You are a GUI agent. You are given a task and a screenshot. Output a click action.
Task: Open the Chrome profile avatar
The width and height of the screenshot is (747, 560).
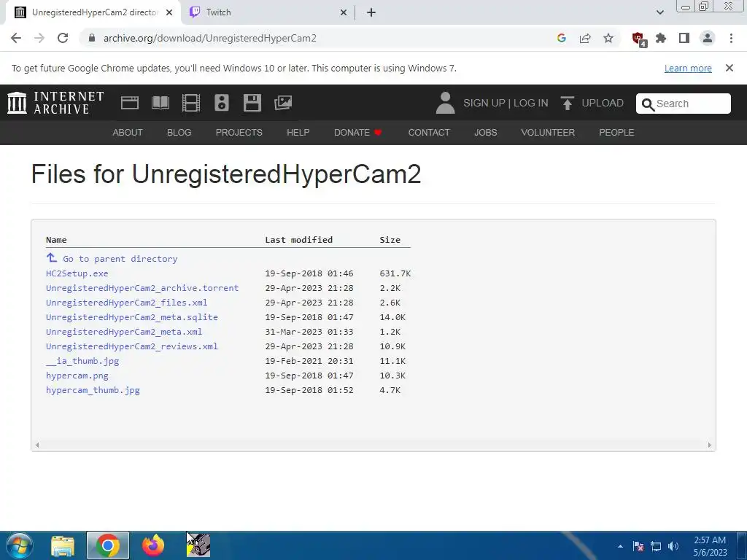click(708, 38)
